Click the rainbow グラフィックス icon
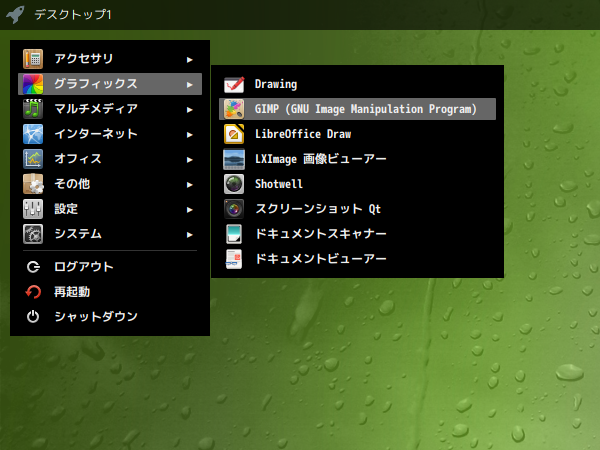The image size is (600, 450). [x=33, y=84]
